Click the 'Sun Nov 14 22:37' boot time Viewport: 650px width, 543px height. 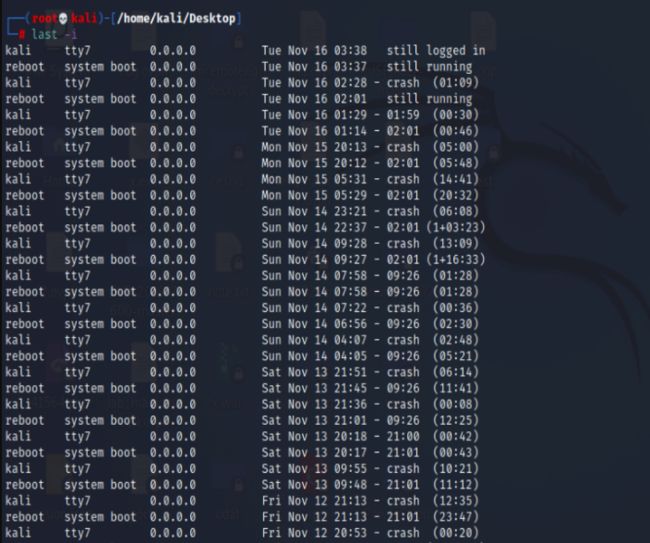314,228
